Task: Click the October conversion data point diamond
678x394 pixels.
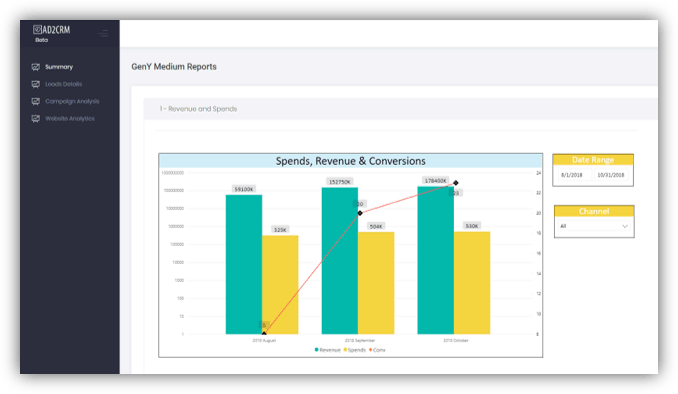Action: click(x=456, y=183)
